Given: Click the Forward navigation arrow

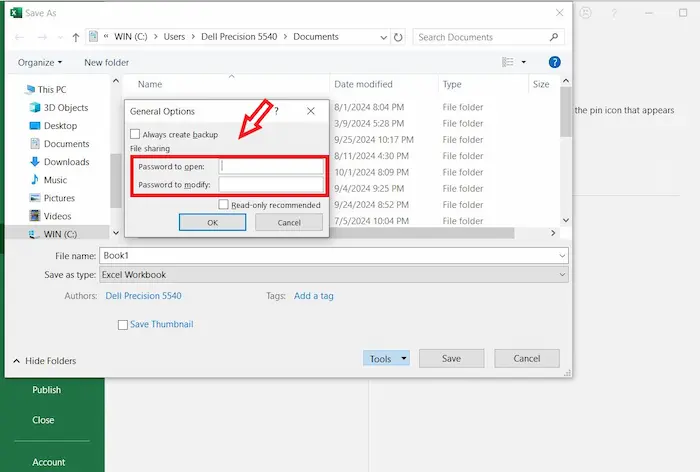Looking at the screenshot, I should pos(42,37).
